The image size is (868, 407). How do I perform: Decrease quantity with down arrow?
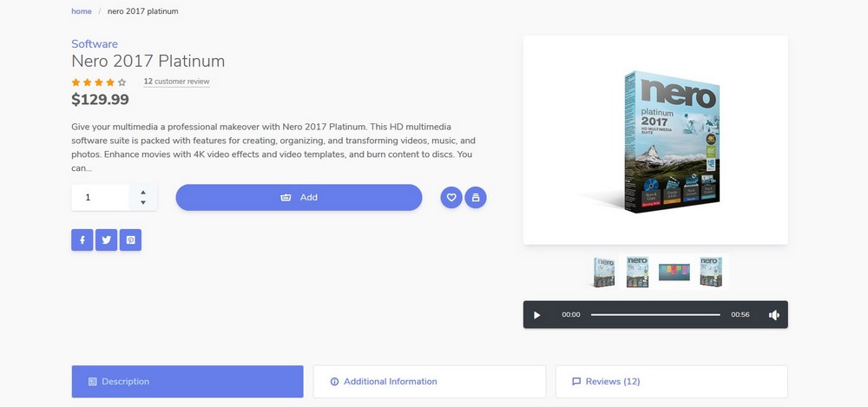pos(143,203)
